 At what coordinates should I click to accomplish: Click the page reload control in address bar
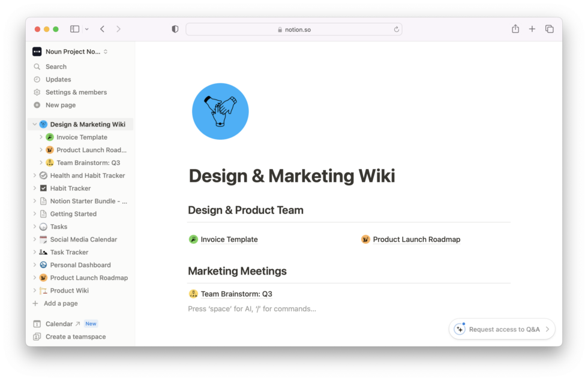[395, 29]
